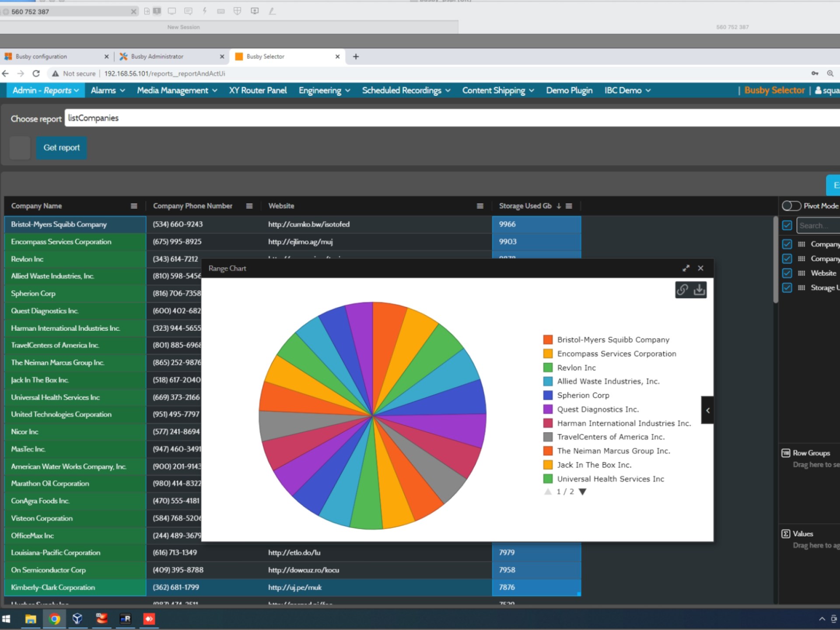840x630 pixels.
Task: Click the saved password key icon
Action: tap(815, 73)
